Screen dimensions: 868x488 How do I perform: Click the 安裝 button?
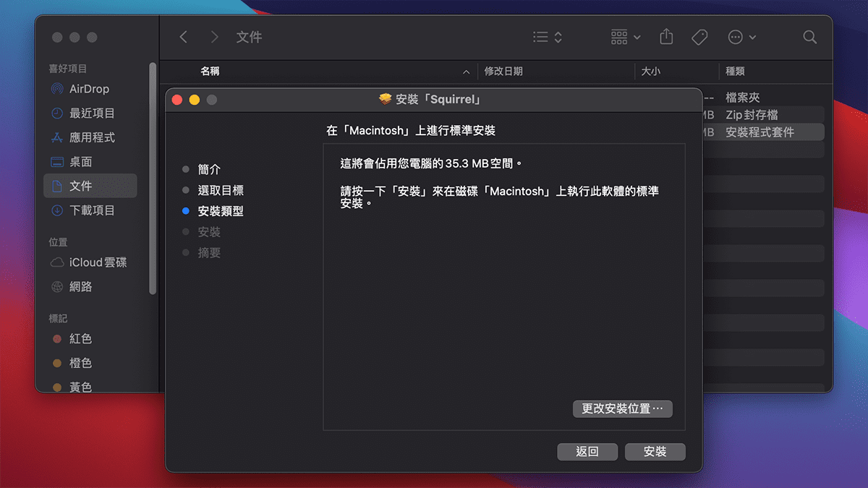click(654, 452)
